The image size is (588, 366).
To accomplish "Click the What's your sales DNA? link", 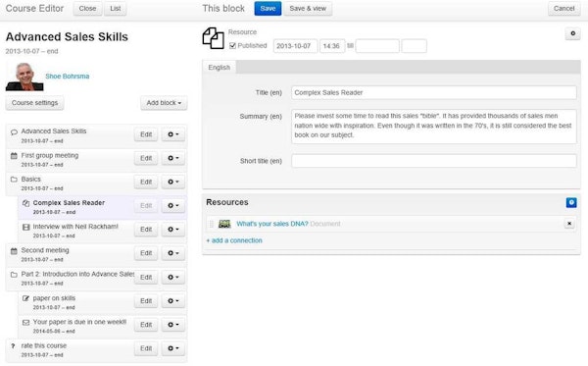I will (272, 224).
